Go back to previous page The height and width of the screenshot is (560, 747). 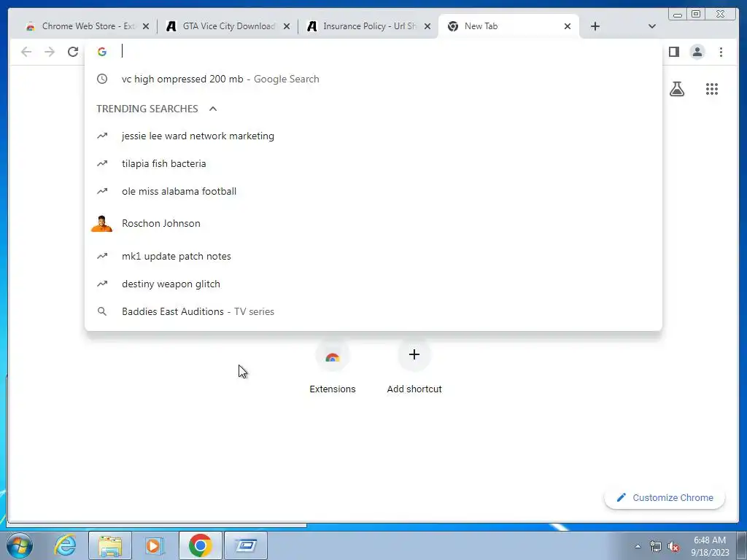pos(26,52)
